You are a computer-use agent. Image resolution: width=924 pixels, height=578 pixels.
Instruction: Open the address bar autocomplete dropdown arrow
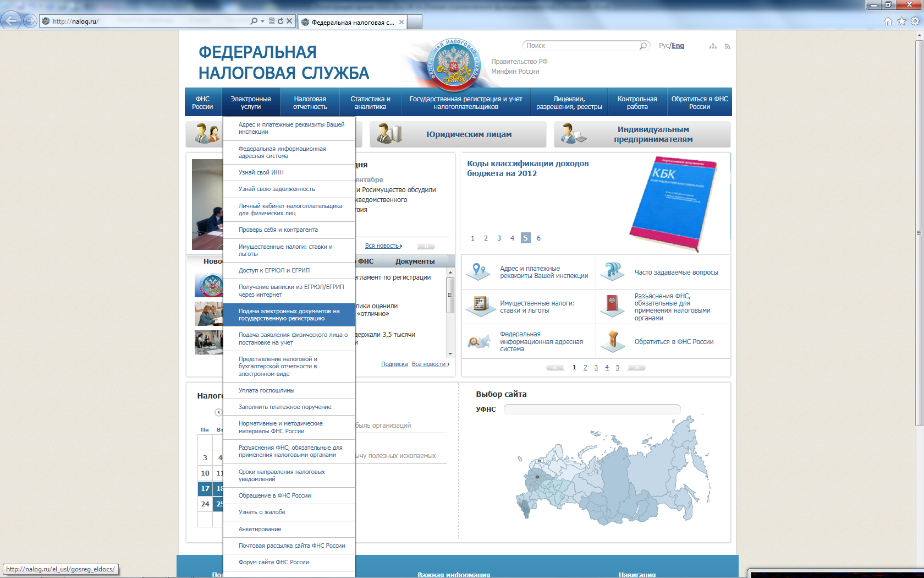click(262, 21)
